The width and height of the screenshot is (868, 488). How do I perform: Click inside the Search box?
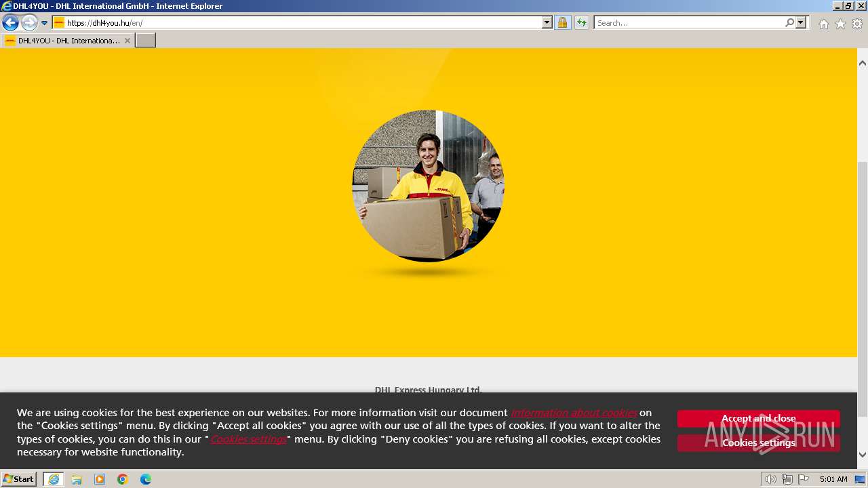pos(689,22)
